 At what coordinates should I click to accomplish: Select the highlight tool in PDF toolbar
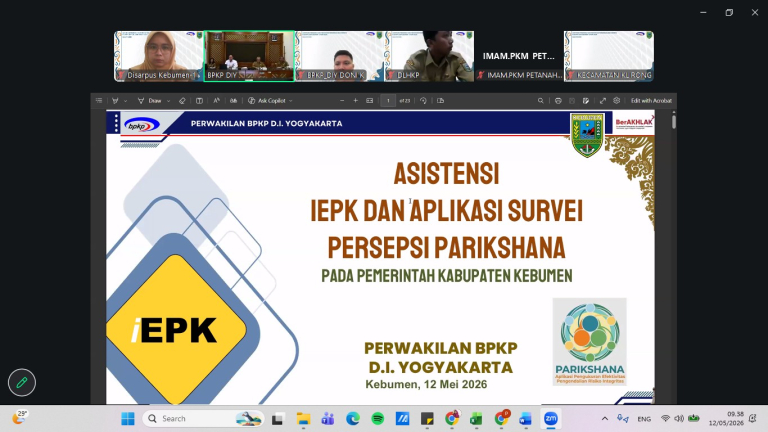(115, 100)
